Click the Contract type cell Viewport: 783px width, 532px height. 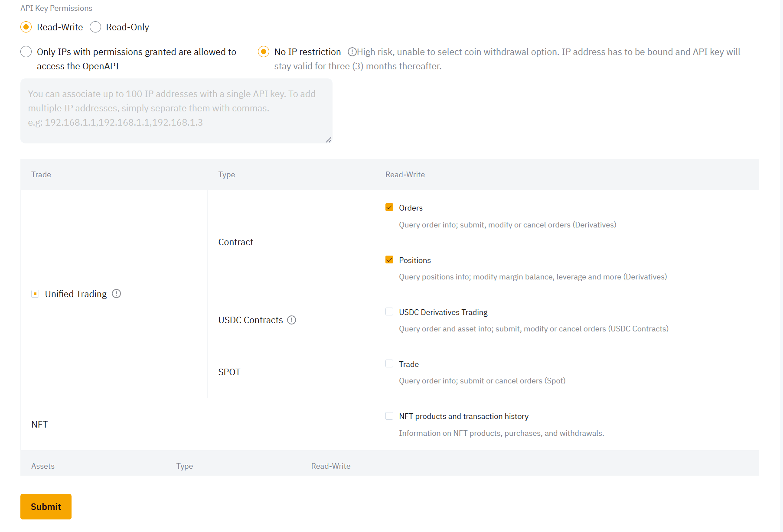pos(235,242)
